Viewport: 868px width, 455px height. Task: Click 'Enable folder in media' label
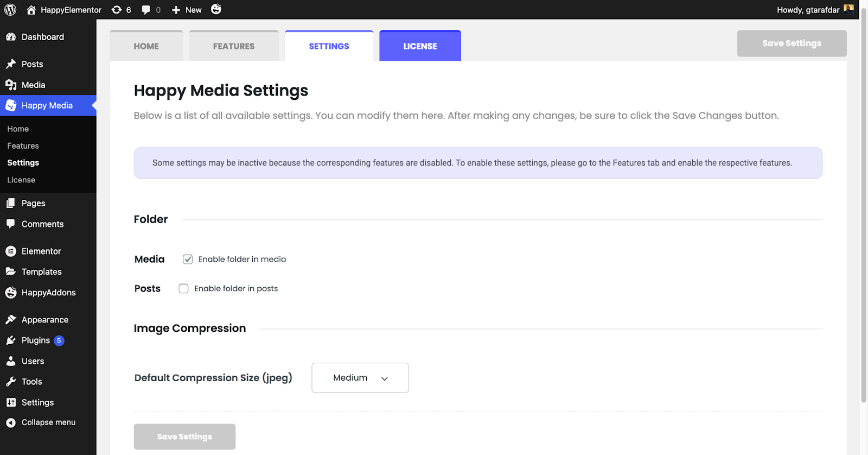click(x=242, y=259)
